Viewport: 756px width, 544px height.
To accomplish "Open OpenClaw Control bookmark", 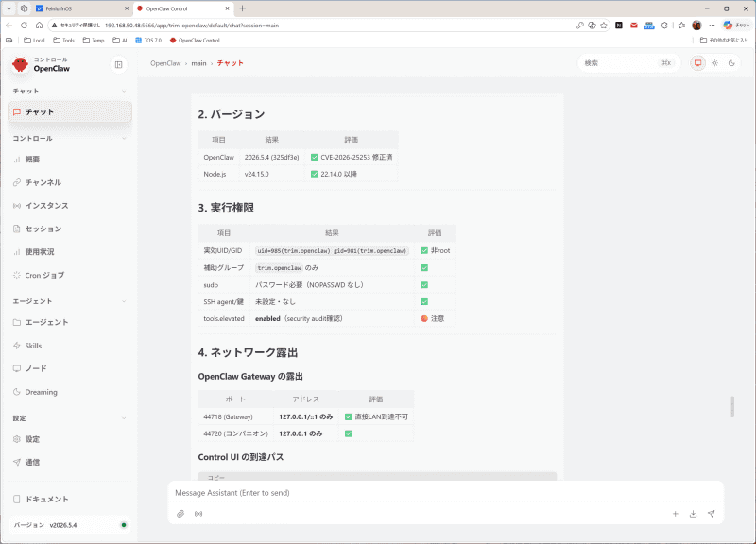I will point(195,41).
